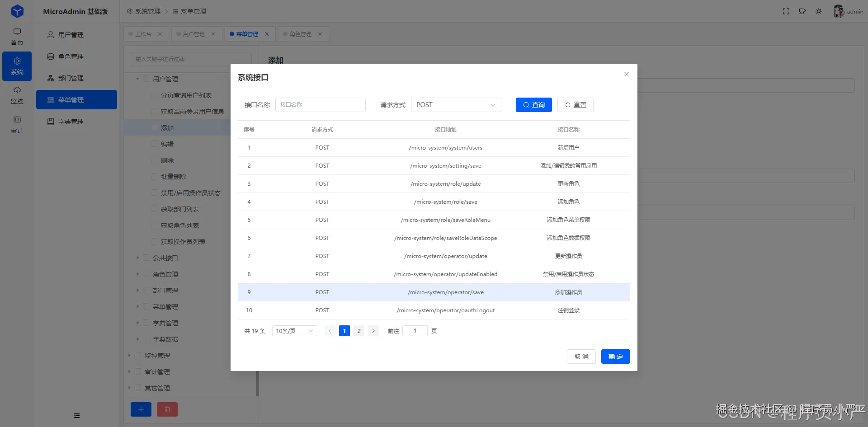Toggle theme with the sun icon
This screenshot has height=427, width=868.
819,11
